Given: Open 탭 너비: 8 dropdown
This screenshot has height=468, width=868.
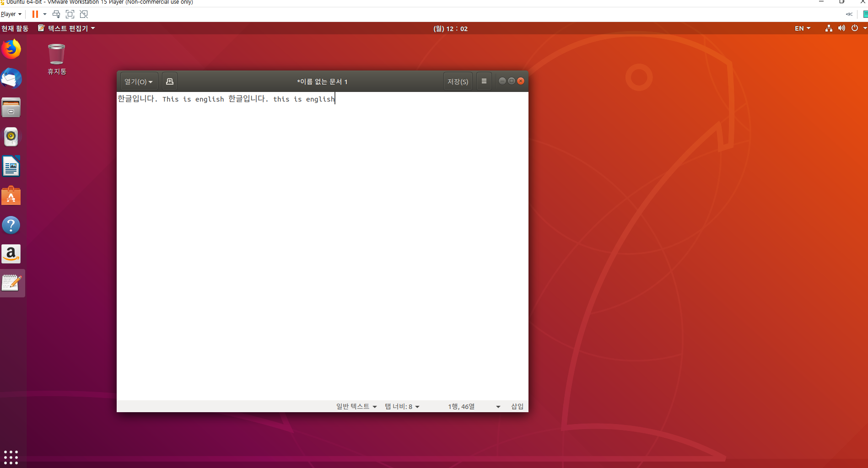Looking at the screenshot, I should click(402, 406).
